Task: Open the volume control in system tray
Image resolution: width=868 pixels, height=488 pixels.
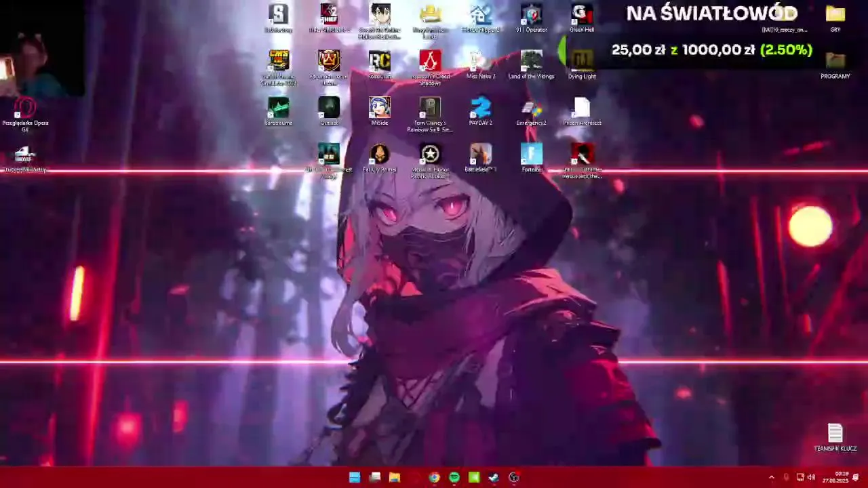Action: point(811,477)
